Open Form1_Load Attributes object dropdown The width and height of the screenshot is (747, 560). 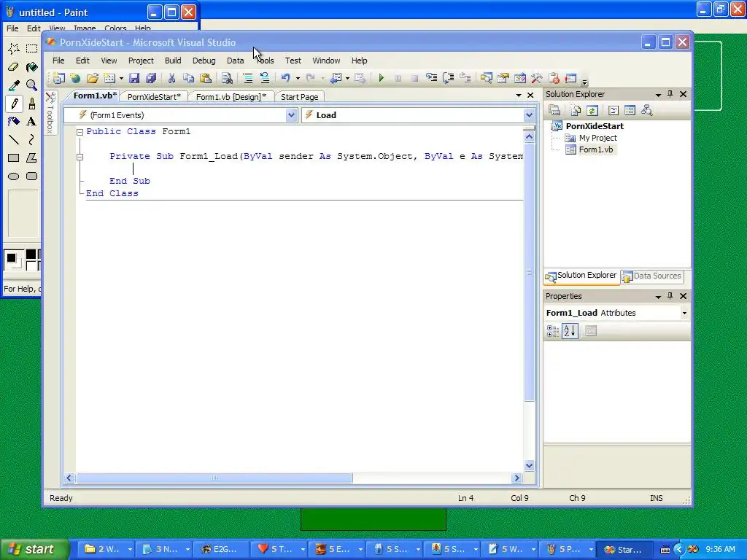684,313
